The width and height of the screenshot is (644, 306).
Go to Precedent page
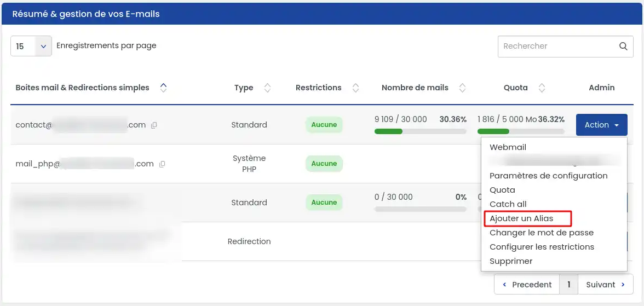pyautogui.click(x=527, y=285)
